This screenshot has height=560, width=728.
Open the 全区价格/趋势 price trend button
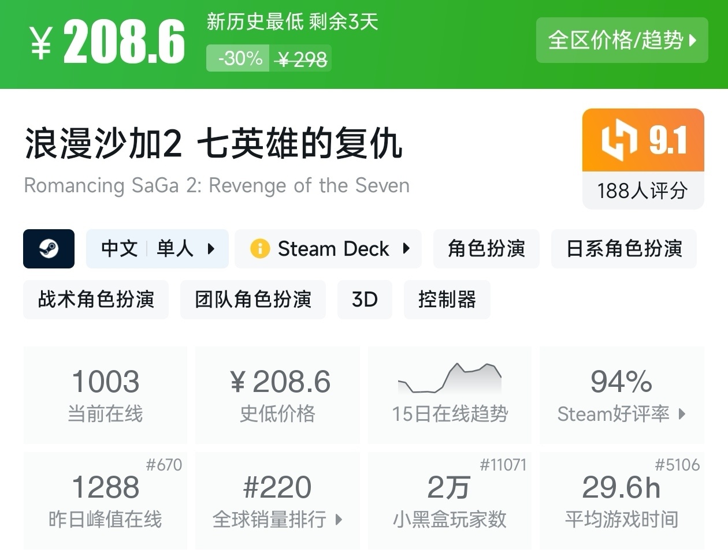(x=622, y=40)
